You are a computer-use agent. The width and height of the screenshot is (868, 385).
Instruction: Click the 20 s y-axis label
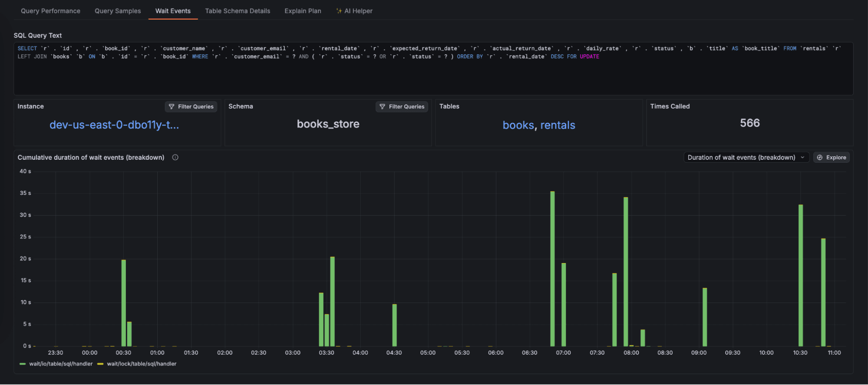[25, 259]
